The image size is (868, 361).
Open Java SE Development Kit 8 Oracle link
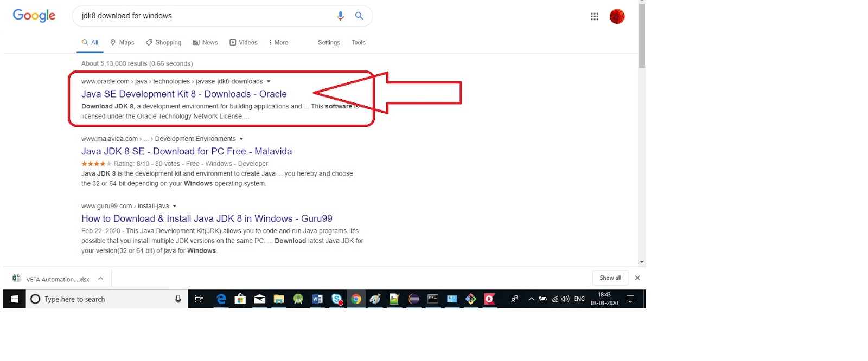click(x=184, y=94)
